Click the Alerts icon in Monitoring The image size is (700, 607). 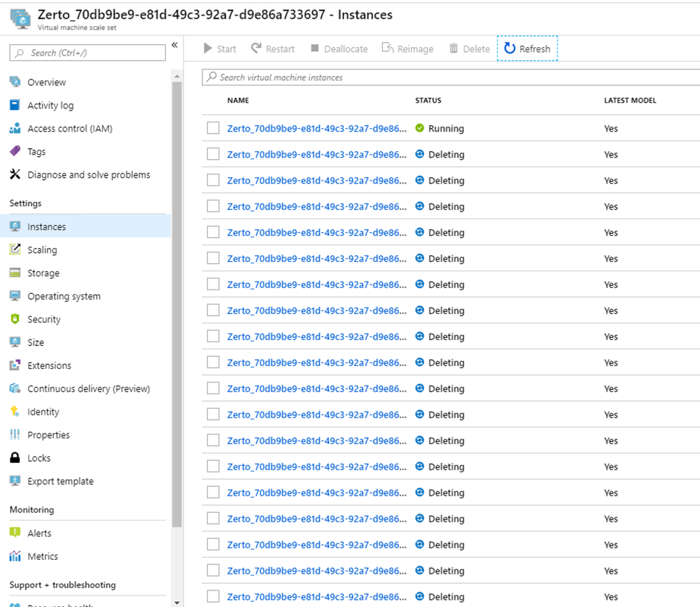tap(14, 532)
